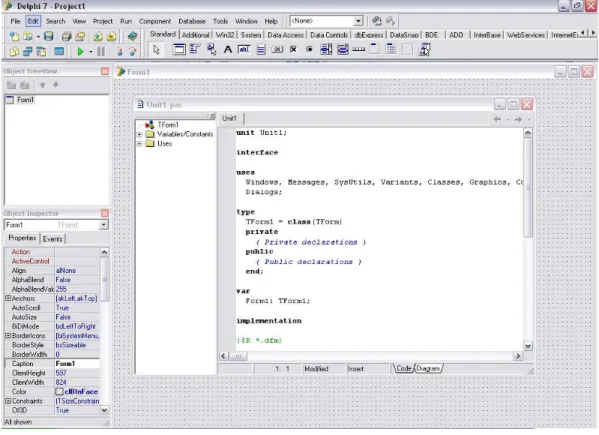Select the Button component icon
The height and width of the screenshot is (435, 599).
click(277, 49)
